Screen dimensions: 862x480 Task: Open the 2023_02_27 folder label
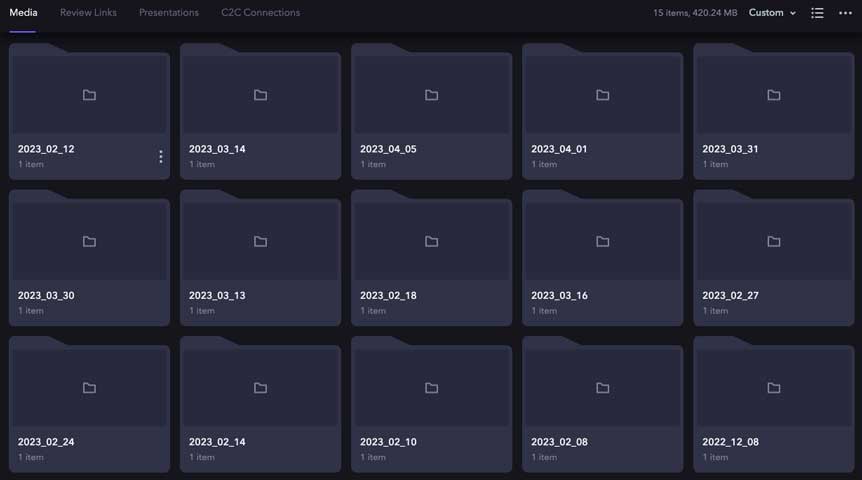730,296
